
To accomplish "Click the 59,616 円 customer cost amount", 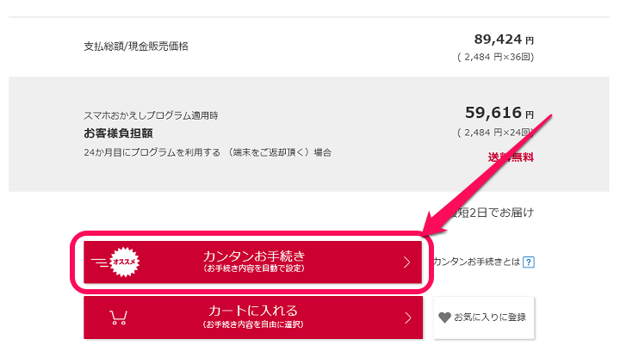I will tap(499, 113).
